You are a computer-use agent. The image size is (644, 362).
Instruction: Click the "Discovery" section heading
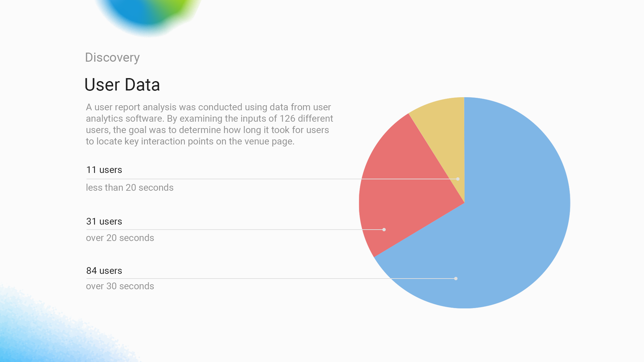pyautogui.click(x=112, y=57)
